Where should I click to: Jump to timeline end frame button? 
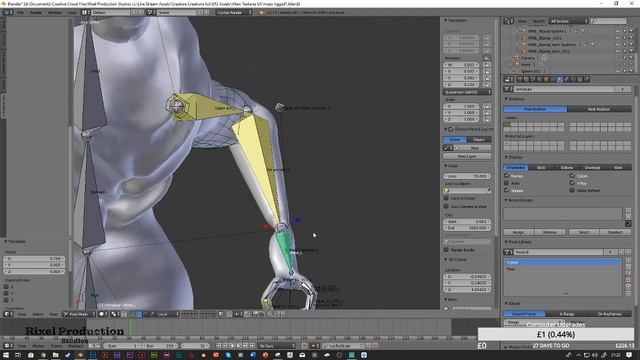tap(252, 346)
